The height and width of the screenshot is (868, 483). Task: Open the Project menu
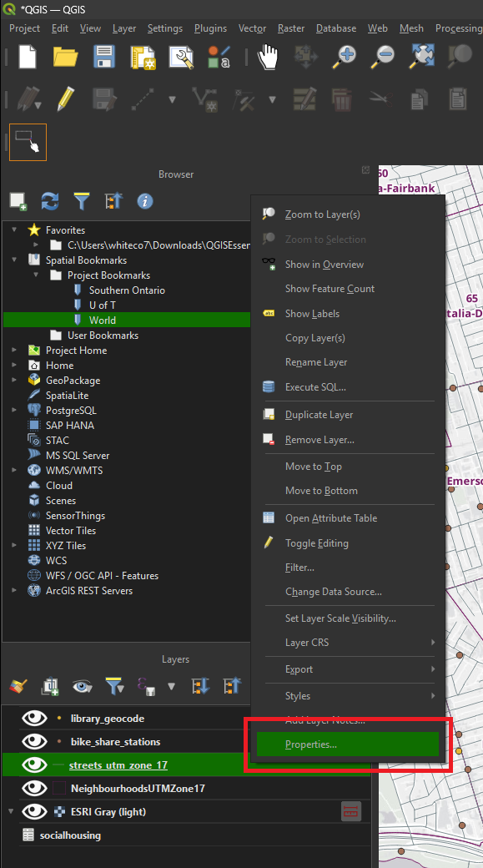[x=24, y=28]
